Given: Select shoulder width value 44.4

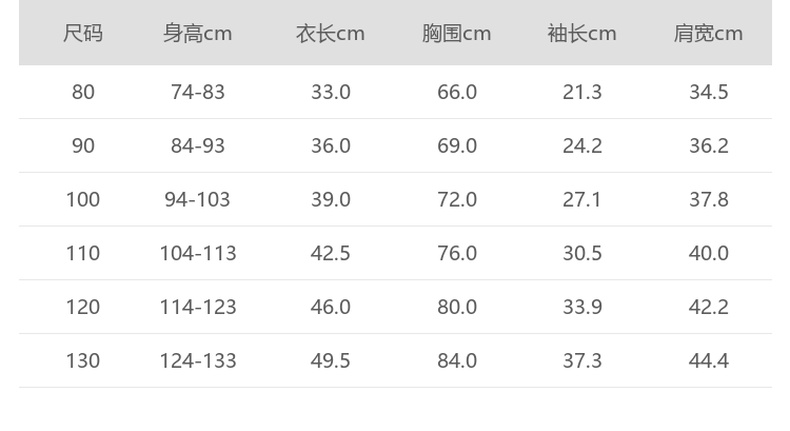Looking at the screenshot, I should coord(708,360).
